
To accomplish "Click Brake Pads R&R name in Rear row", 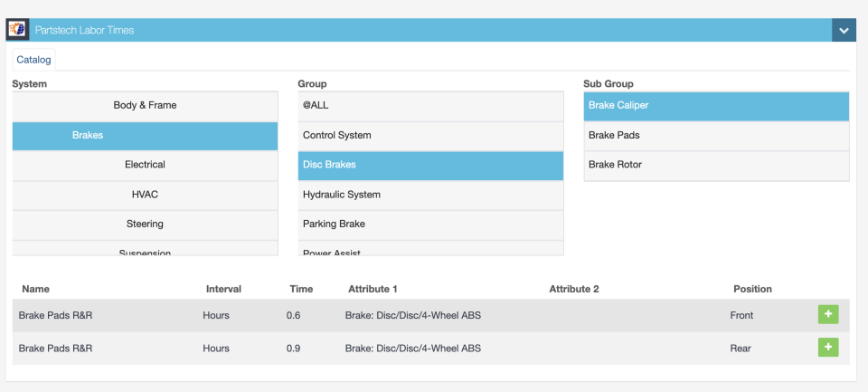I will click(55, 349).
